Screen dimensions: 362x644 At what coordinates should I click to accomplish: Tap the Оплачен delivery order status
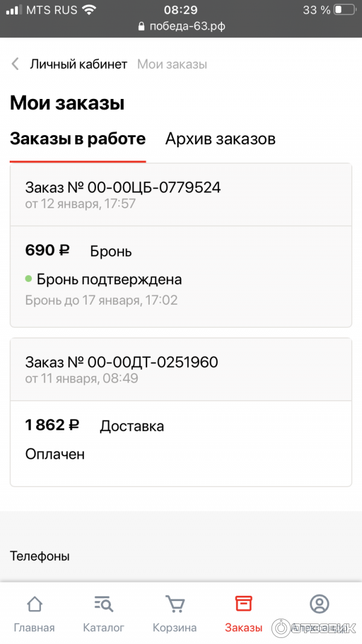(x=55, y=454)
